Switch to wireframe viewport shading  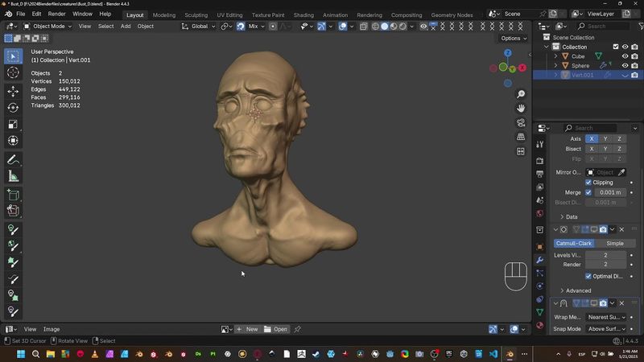pos(375,27)
